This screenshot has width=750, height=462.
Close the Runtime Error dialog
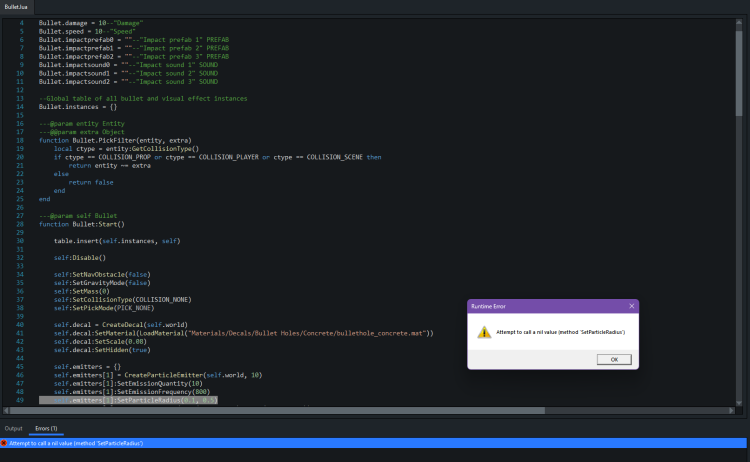[631, 305]
